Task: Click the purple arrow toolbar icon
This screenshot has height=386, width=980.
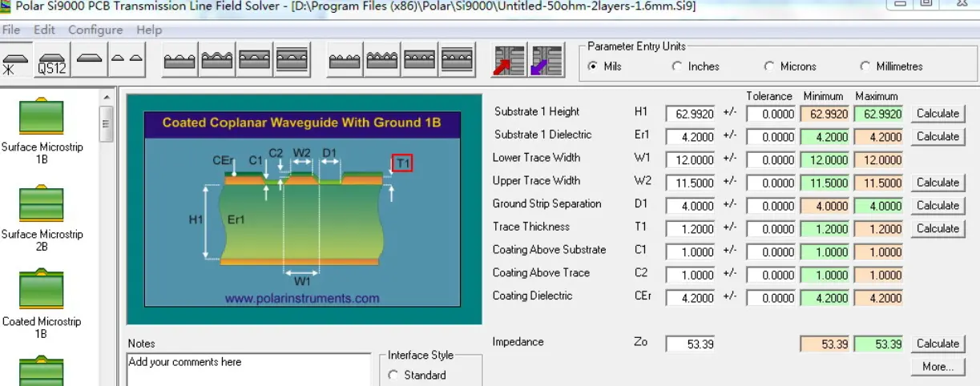Action: (x=546, y=61)
